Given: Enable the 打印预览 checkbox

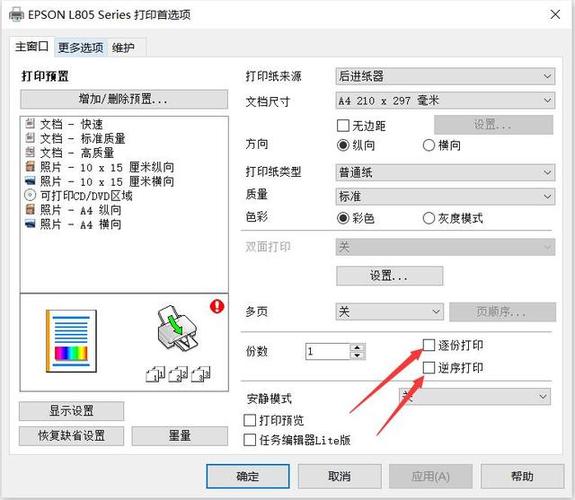Looking at the screenshot, I should (x=250, y=420).
